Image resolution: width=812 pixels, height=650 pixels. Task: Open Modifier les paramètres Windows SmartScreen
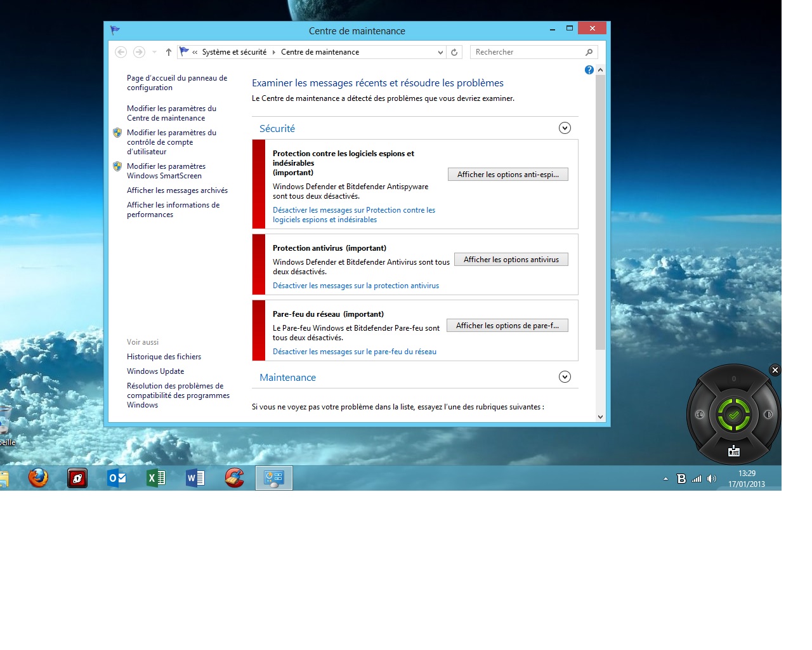coord(166,171)
